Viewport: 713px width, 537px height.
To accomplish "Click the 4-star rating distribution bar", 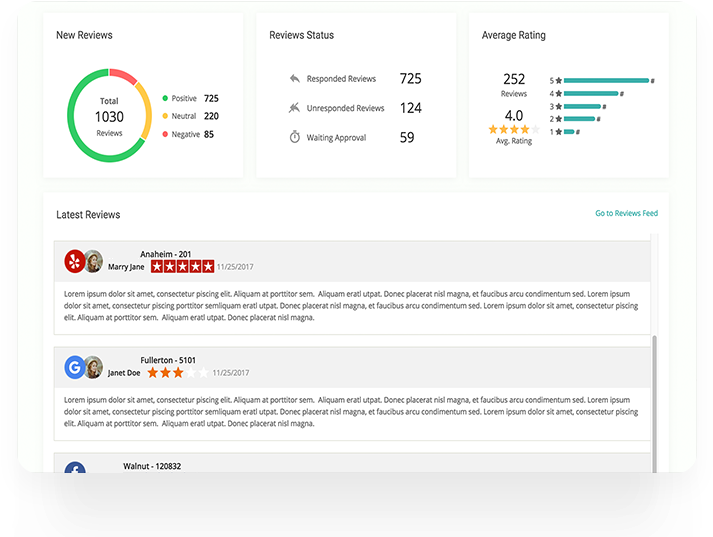I will pyautogui.click(x=591, y=94).
